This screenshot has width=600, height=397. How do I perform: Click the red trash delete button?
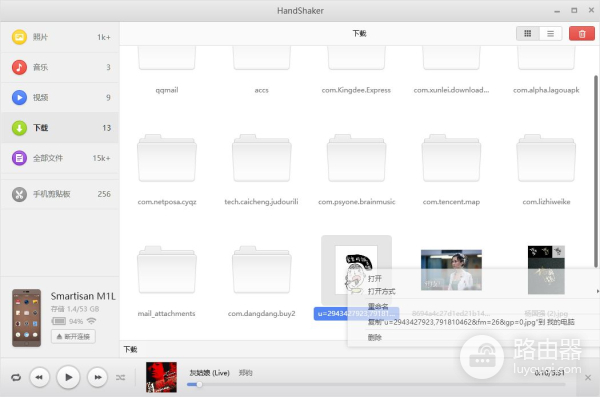click(582, 34)
